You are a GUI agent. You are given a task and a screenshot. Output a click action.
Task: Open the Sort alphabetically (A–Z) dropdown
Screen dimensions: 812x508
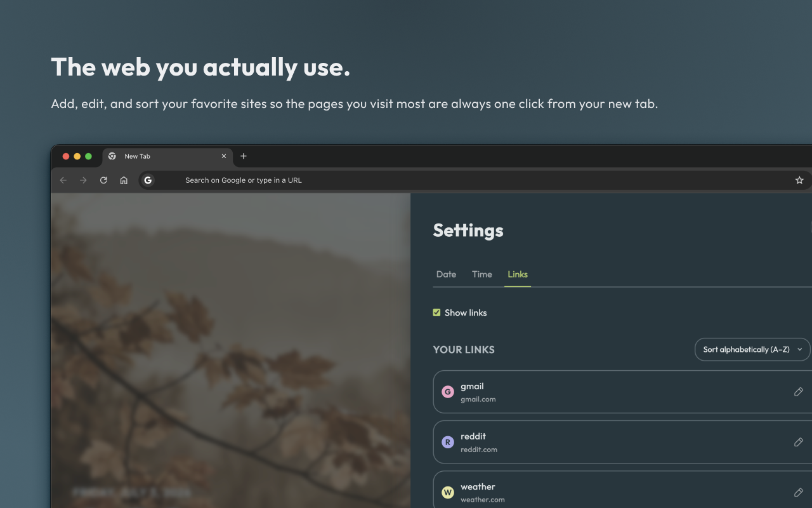752,349
